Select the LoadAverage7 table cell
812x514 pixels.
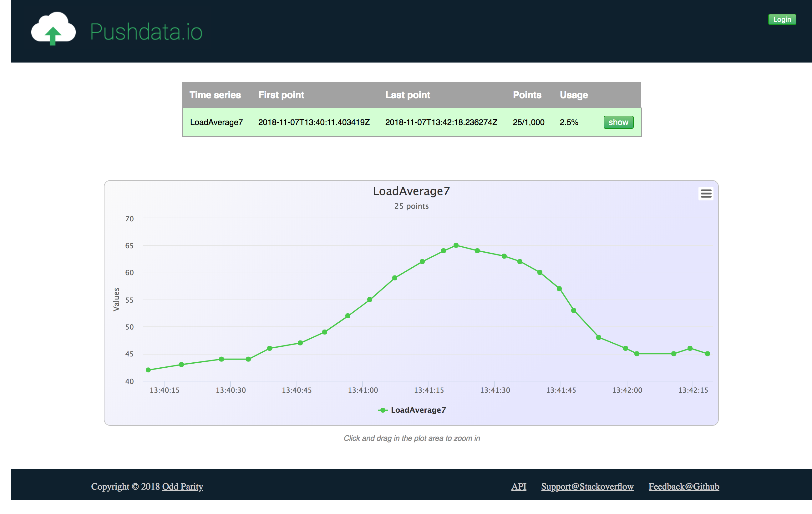click(216, 122)
